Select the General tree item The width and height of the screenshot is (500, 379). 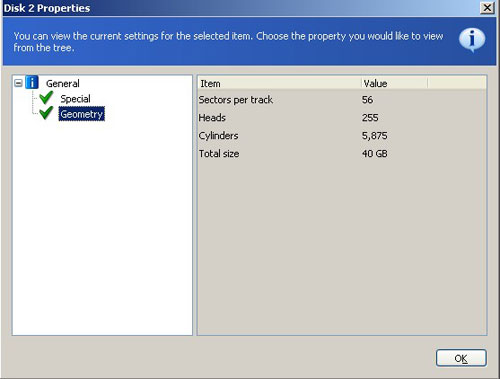tap(63, 83)
